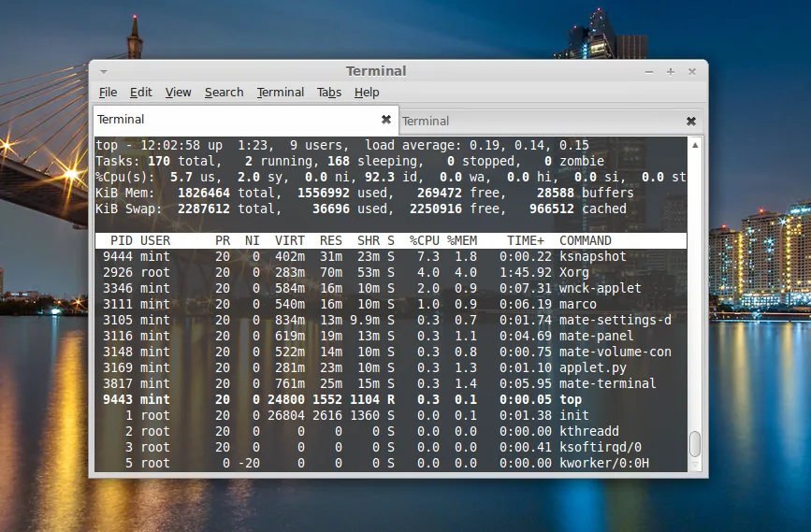Image resolution: width=811 pixels, height=532 pixels.
Task: Open the File menu
Action: point(108,92)
